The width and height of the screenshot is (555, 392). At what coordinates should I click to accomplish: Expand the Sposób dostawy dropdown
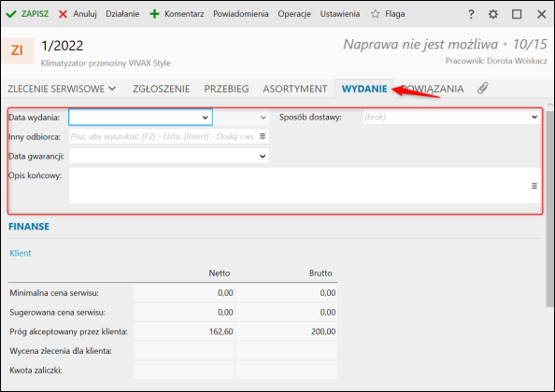click(534, 117)
